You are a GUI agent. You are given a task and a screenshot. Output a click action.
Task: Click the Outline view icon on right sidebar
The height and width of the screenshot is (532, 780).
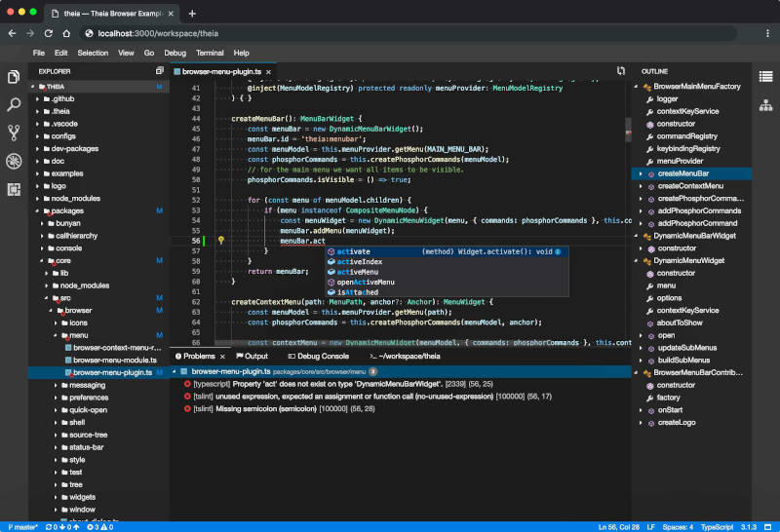point(765,77)
